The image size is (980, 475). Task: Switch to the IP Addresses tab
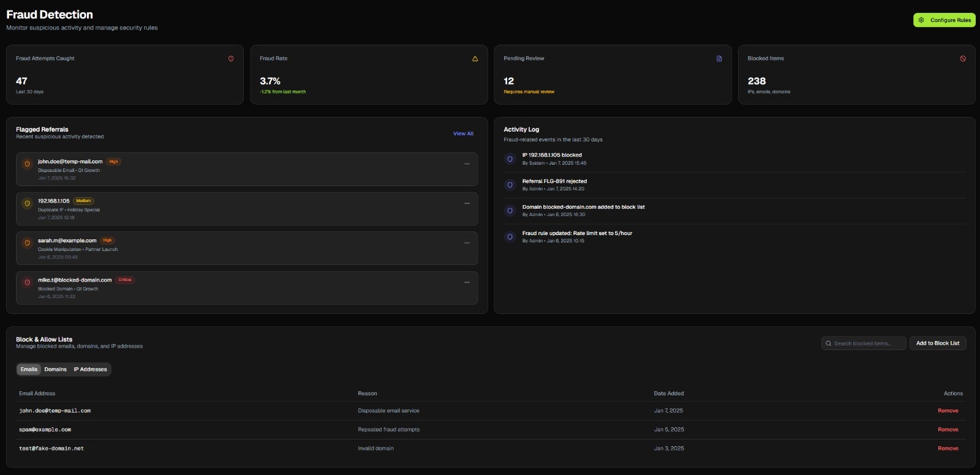coord(90,369)
